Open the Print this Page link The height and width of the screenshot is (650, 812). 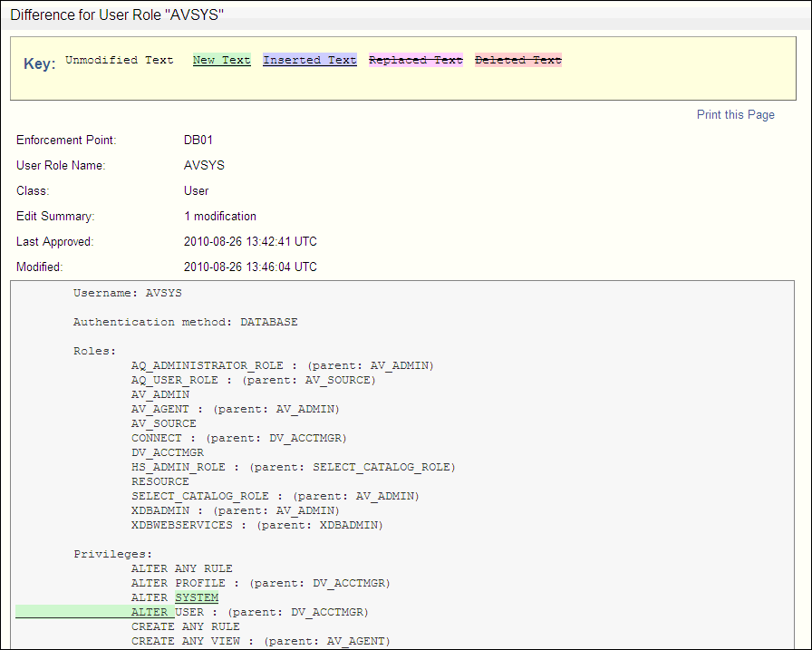[x=735, y=114]
